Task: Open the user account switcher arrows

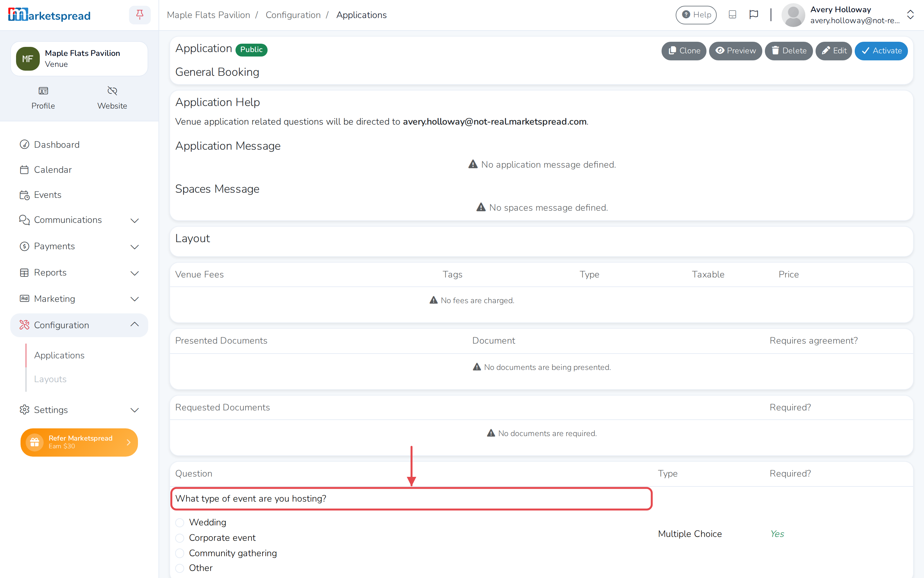Action: click(910, 15)
